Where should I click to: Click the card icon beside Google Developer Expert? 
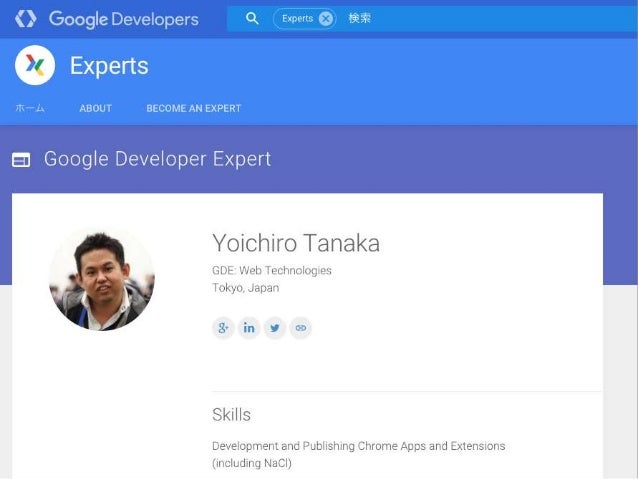21,160
